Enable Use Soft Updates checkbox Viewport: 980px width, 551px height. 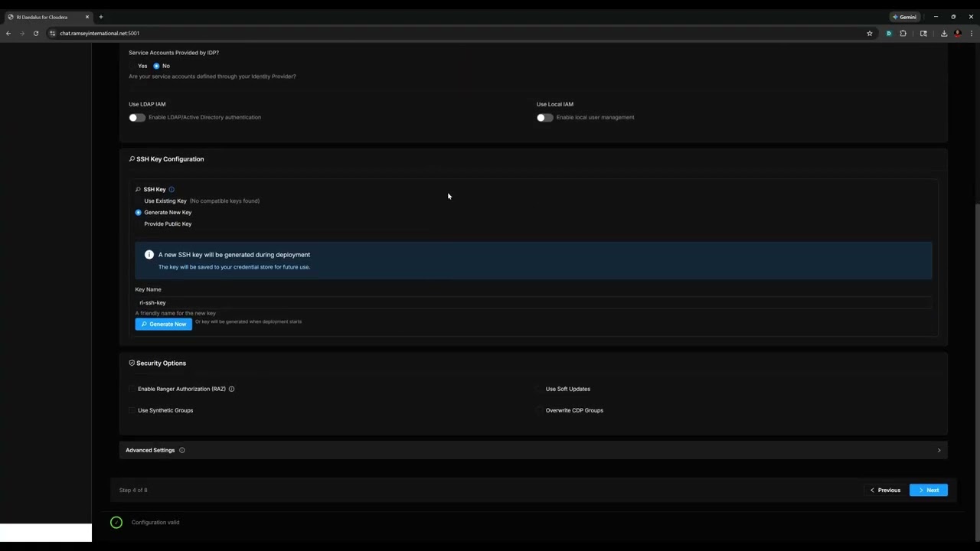pyautogui.click(x=540, y=389)
